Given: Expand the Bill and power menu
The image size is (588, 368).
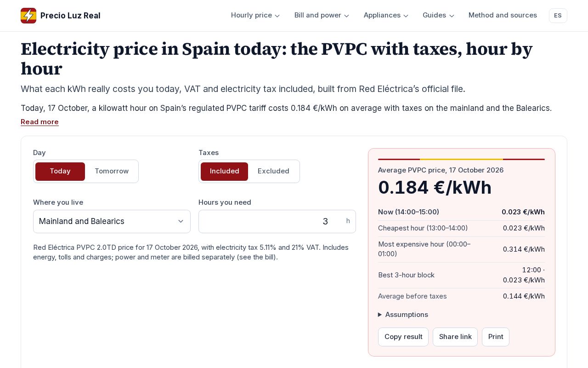Looking at the screenshot, I should tap(322, 15).
